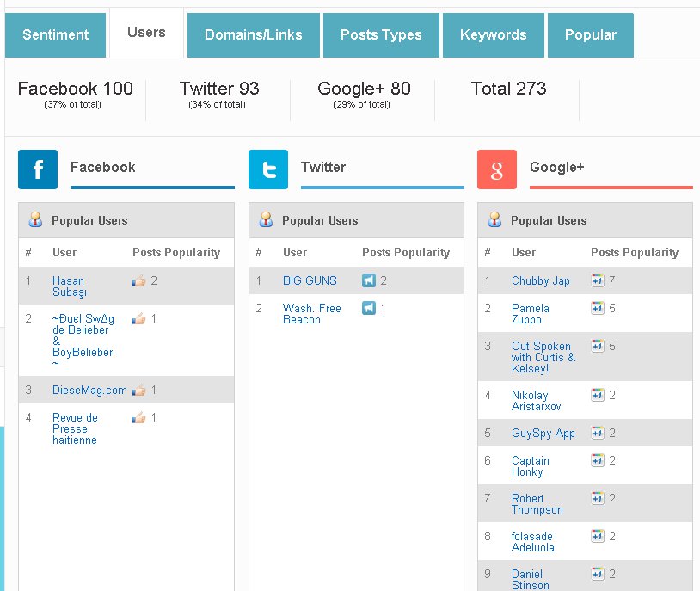Click the Facebook 100 total count
Viewport: 700px width, 591px height.
pyautogui.click(x=76, y=89)
